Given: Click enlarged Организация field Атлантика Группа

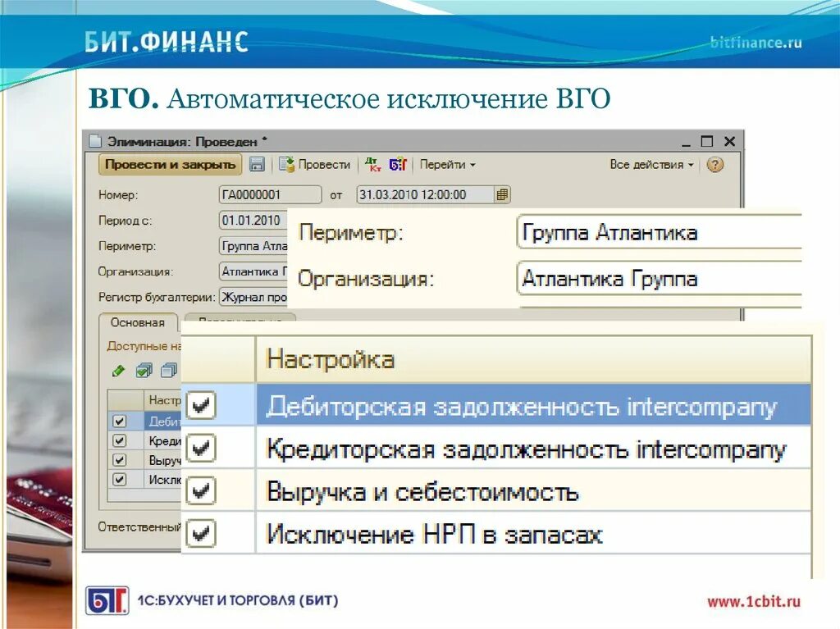Looking at the screenshot, I should [660, 279].
